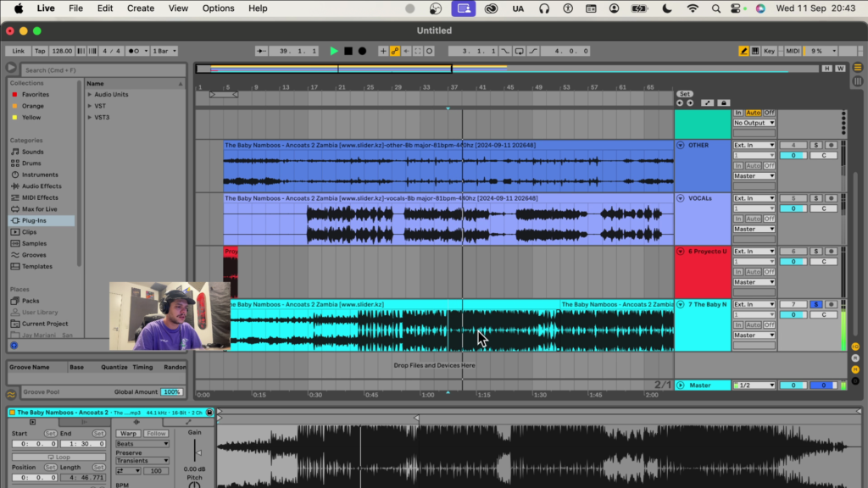Open VOCALs track Master output dropdown
Image resolution: width=868 pixels, height=488 pixels.
(754, 229)
